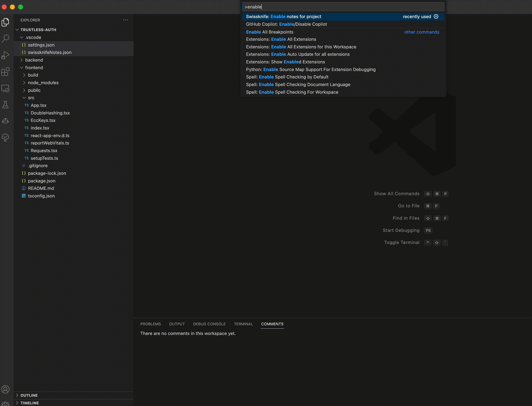The width and height of the screenshot is (532, 406).
Task: Select the Run and Debug icon
Action: 6,55
